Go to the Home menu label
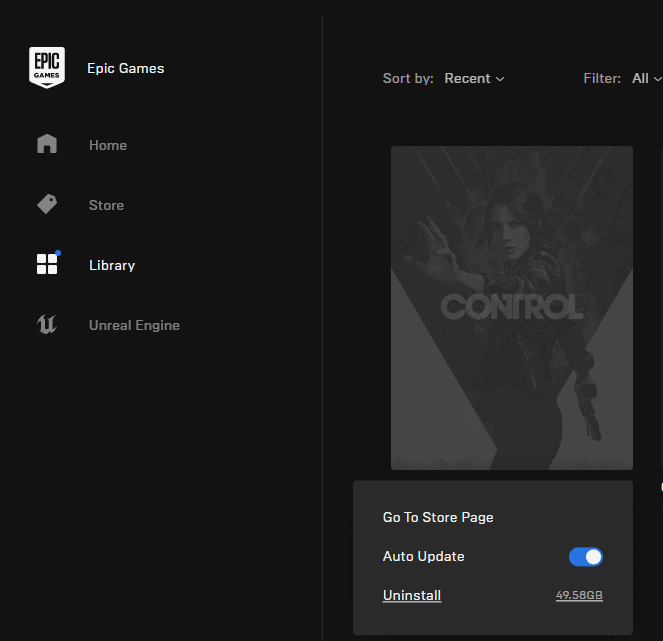This screenshot has height=641, width=663. 108,145
